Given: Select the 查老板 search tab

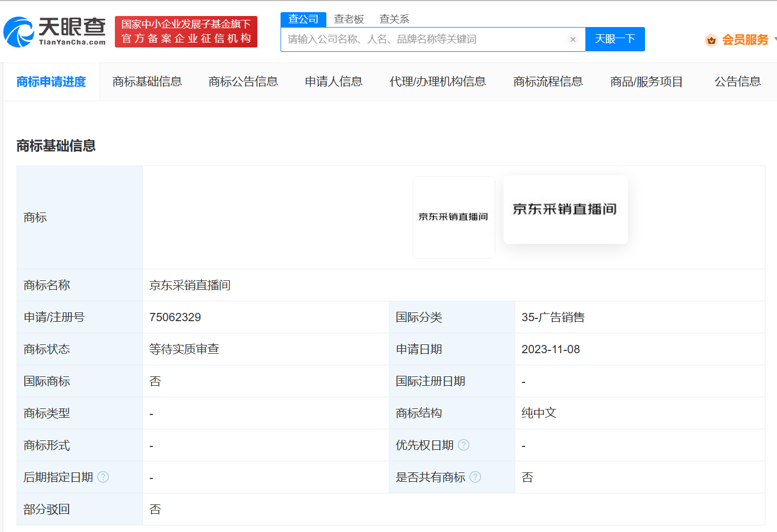Looking at the screenshot, I should 349,19.
